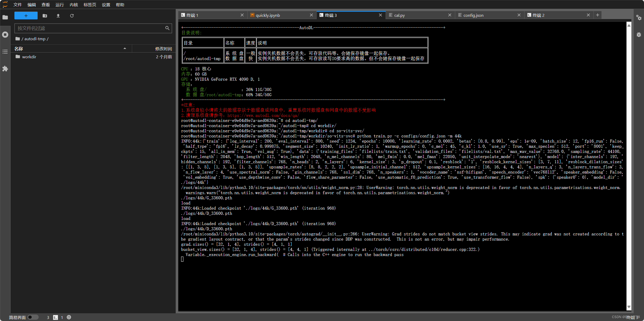The height and width of the screenshot is (321, 644).
Task: Open running terminals and kernels panel
Action: click(x=5, y=35)
